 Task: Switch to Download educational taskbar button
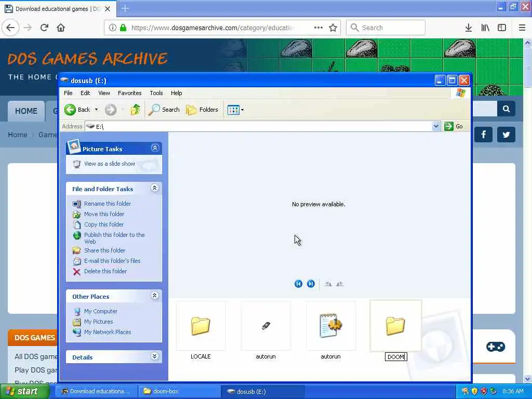96,391
